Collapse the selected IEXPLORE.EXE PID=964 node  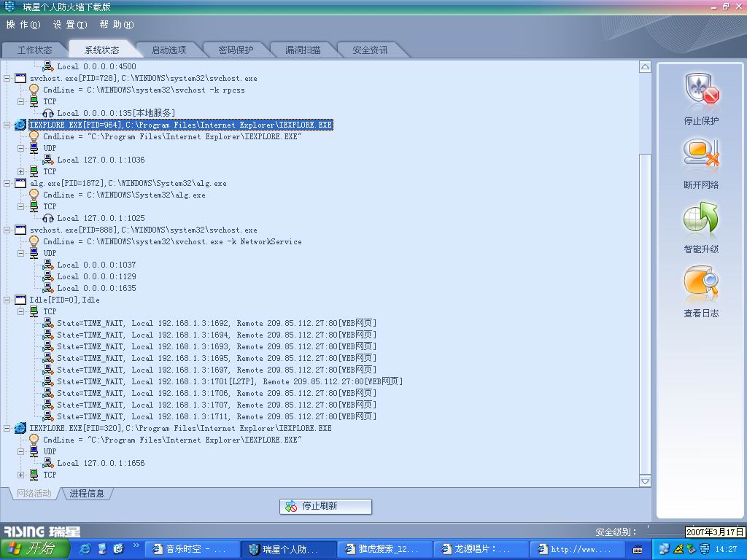(7, 125)
